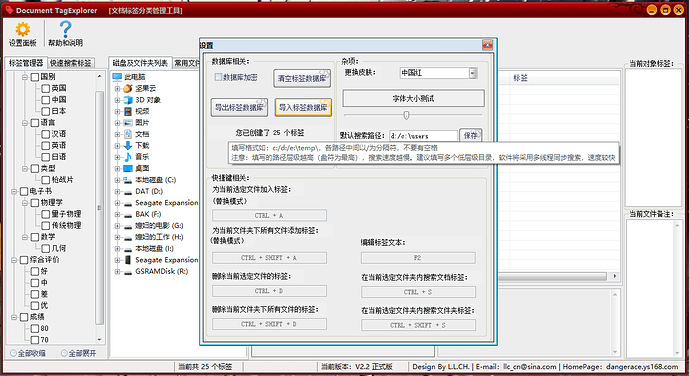Collapse the 综合评价 tree node

tap(14, 260)
